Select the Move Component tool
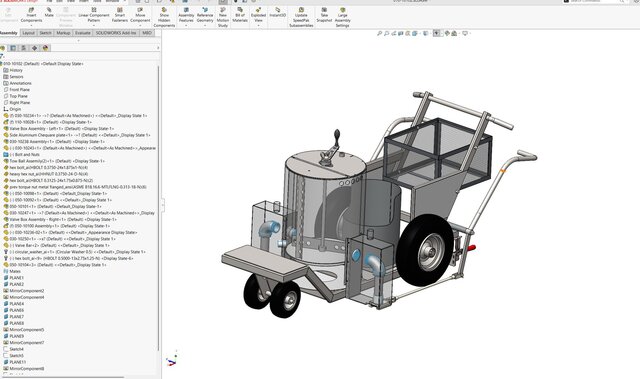Screen dimensions: 640x379 tap(140, 15)
